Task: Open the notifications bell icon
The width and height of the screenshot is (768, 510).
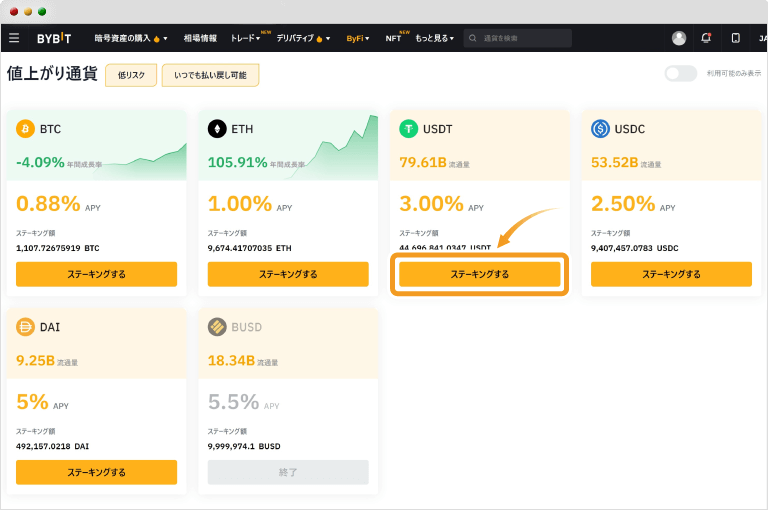Action: click(706, 38)
